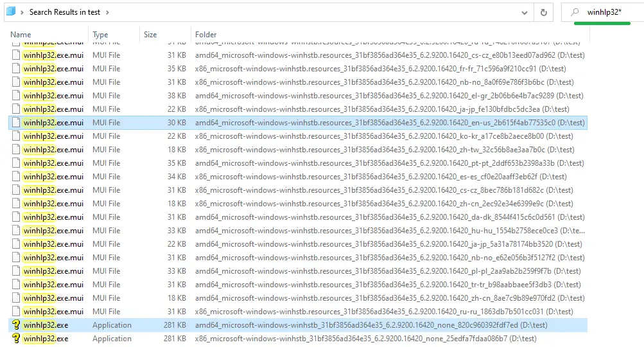Click the file icon of the ko-kr winhlp32.exe.mui
The height and width of the screenshot is (347, 644).
[16, 136]
